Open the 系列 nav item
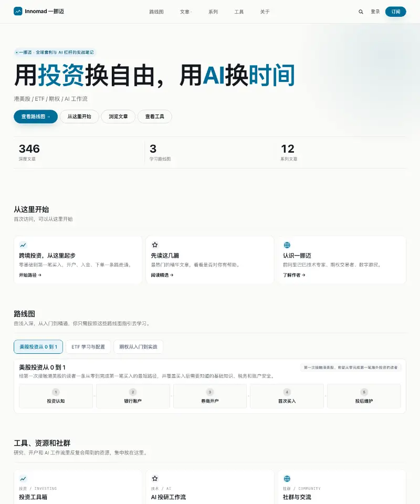420x504 pixels. [213, 12]
